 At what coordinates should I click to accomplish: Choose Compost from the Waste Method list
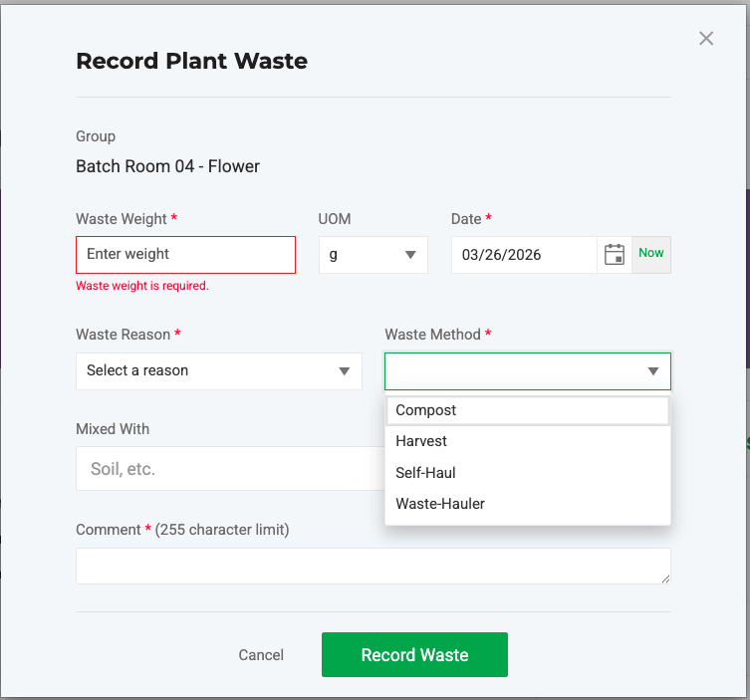click(528, 410)
